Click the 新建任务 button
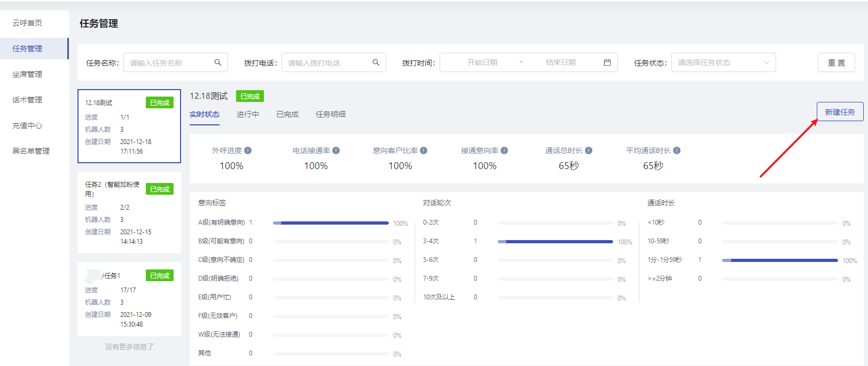The width and height of the screenshot is (868, 366). coord(840,112)
